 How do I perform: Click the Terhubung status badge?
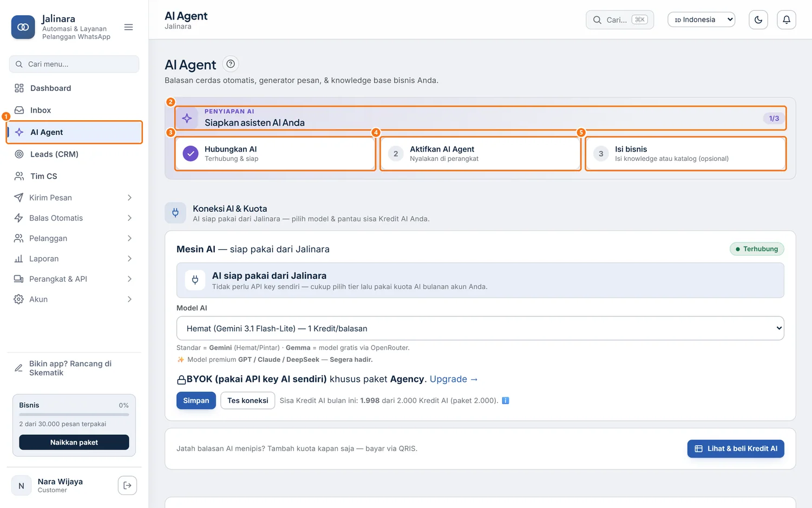click(x=757, y=249)
